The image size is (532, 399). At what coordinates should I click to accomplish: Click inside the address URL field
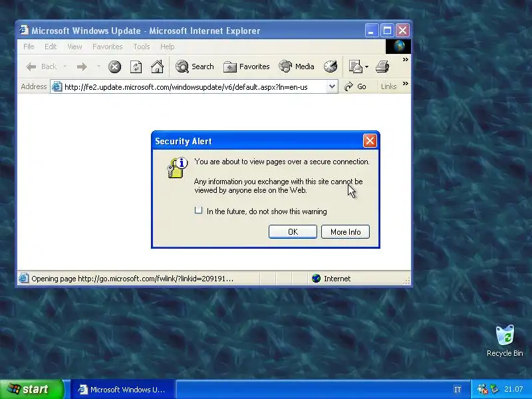(194, 87)
